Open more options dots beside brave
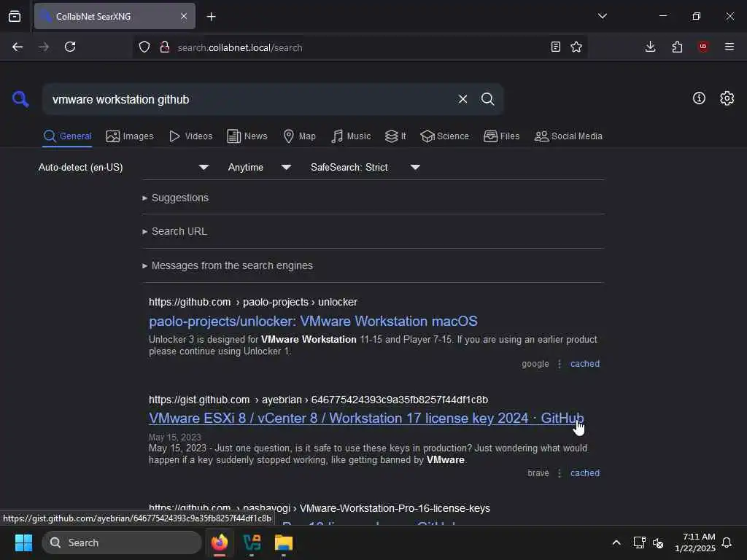 pyautogui.click(x=560, y=473)
